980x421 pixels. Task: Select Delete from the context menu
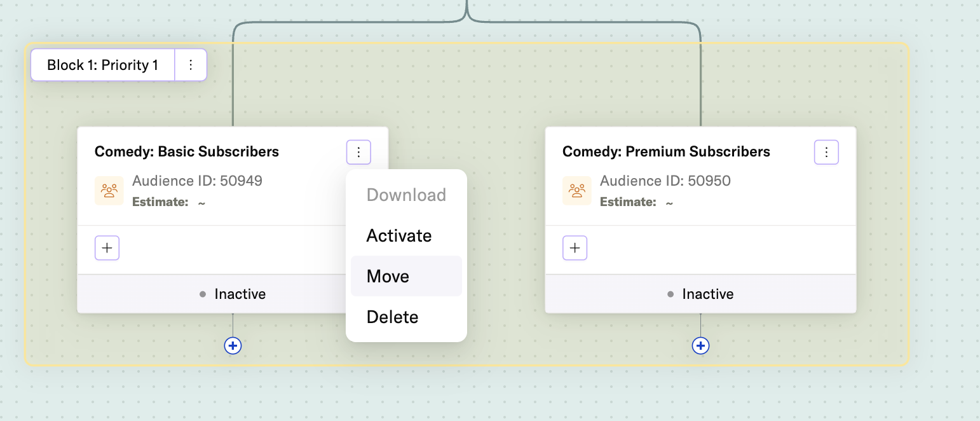(x=392, y=317)
